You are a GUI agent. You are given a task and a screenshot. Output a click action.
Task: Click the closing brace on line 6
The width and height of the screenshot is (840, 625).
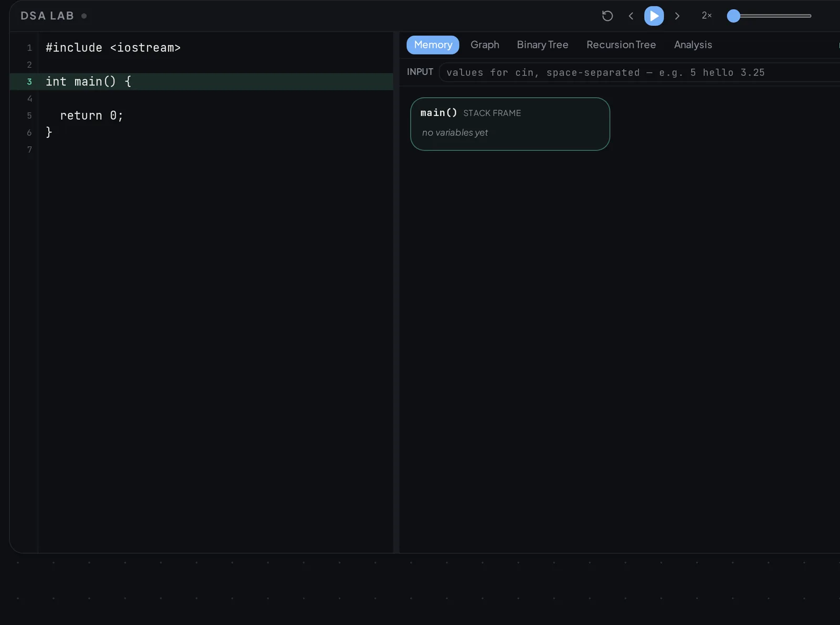49,132
